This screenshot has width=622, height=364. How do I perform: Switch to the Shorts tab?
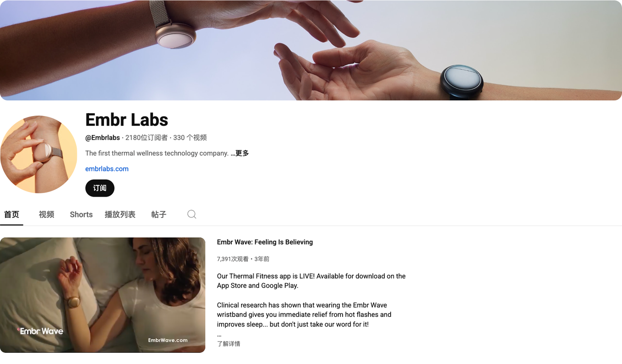pos(81,215)
